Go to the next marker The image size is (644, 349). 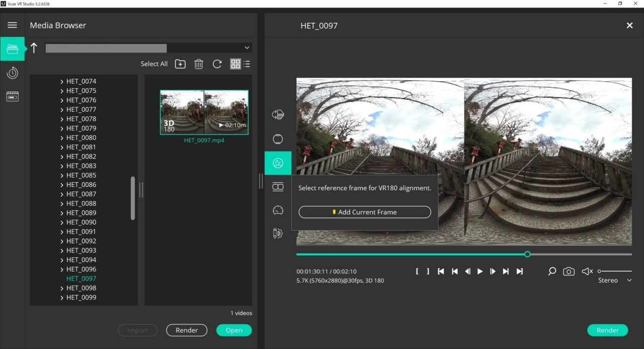(506, 271)
